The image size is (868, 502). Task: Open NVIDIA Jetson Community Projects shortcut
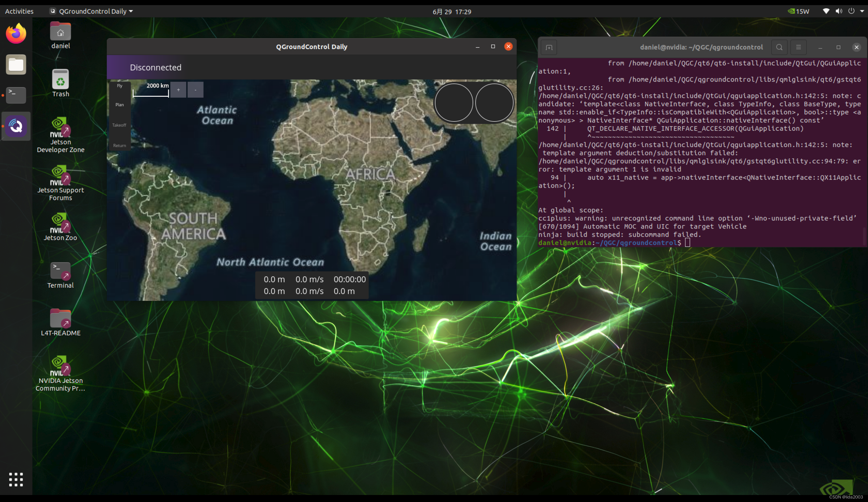[x=61, y=374]
